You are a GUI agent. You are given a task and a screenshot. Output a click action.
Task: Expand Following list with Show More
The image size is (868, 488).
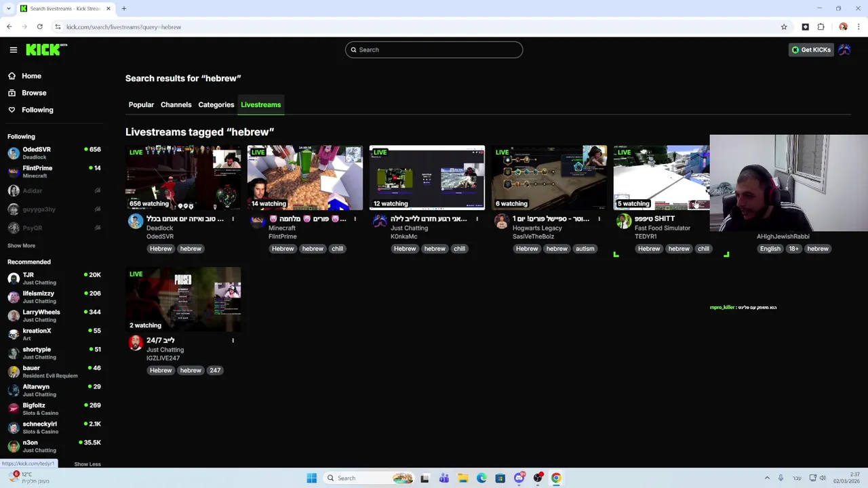21,245
